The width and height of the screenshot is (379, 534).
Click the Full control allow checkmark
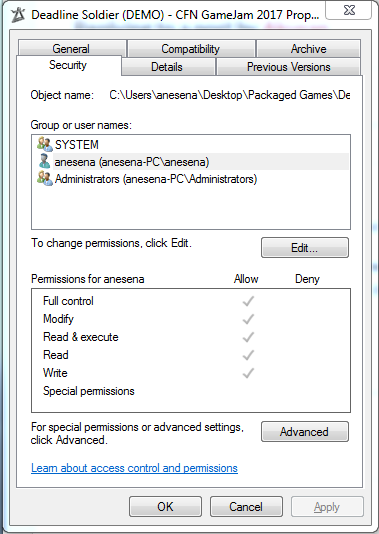248,301
